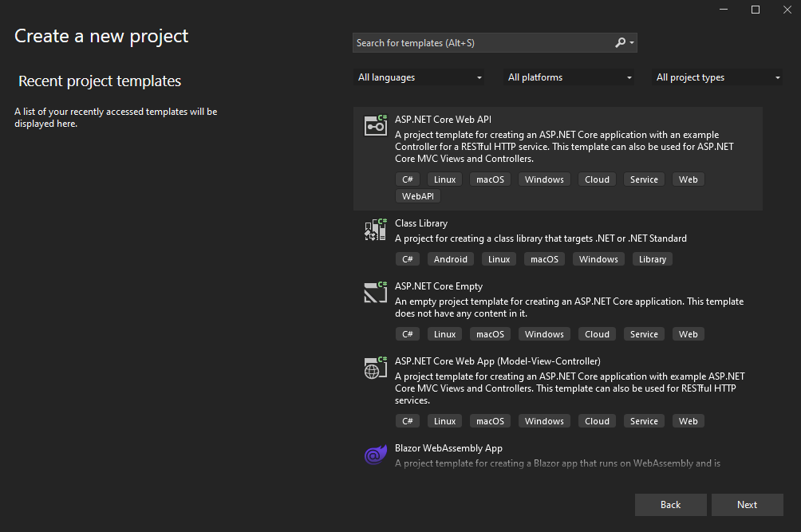The image size is (801, 532).
Task: Click the Linux tag under ASP.NET Core Web API
Action: tap(445, 179)
